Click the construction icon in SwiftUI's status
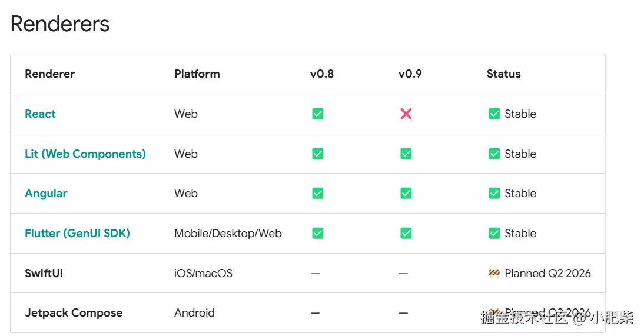Viewport: 644px width, 336px height. 494,273
